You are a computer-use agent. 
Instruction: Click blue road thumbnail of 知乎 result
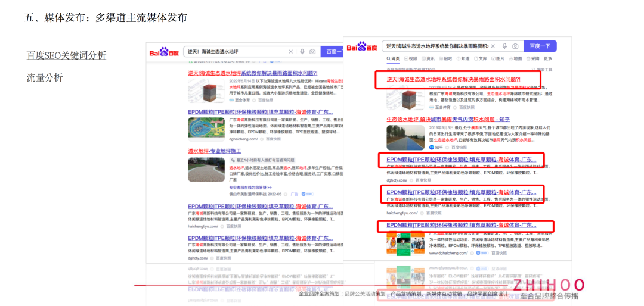click(405, 137)
